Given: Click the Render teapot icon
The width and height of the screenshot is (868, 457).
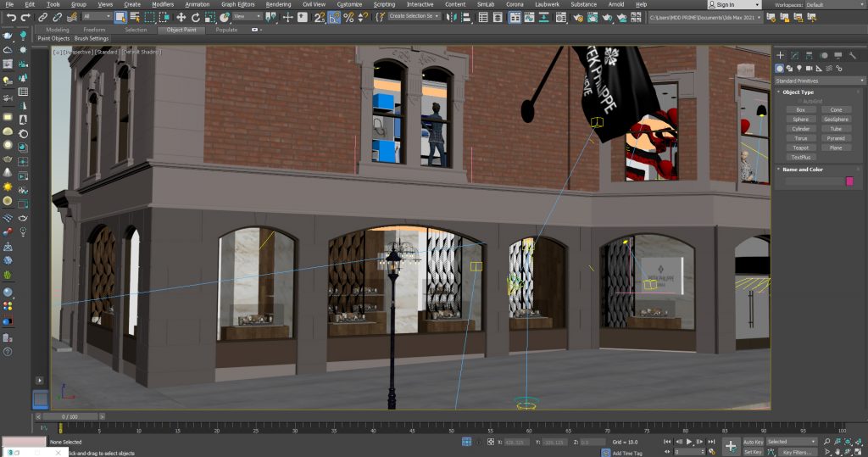Looking at the screenshot, I should tap(608, 17).
